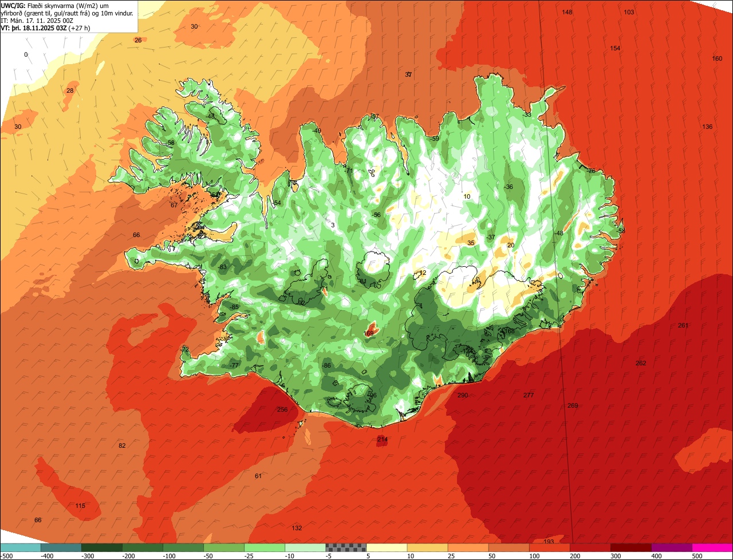Click the 'VT: þri. 18.11.2025 03Z (+27 h)' line
733x560 pixels.
[x=45, y=27]
